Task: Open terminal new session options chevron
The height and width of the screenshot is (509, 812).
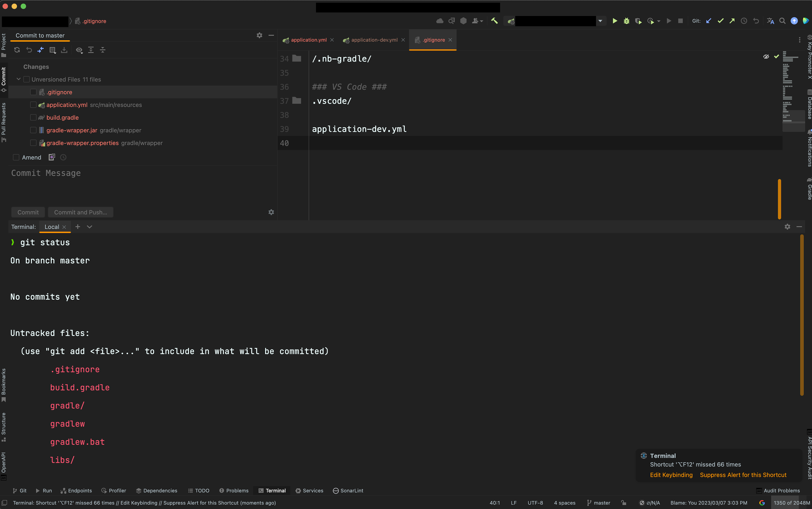Action: tap(89, 227)
